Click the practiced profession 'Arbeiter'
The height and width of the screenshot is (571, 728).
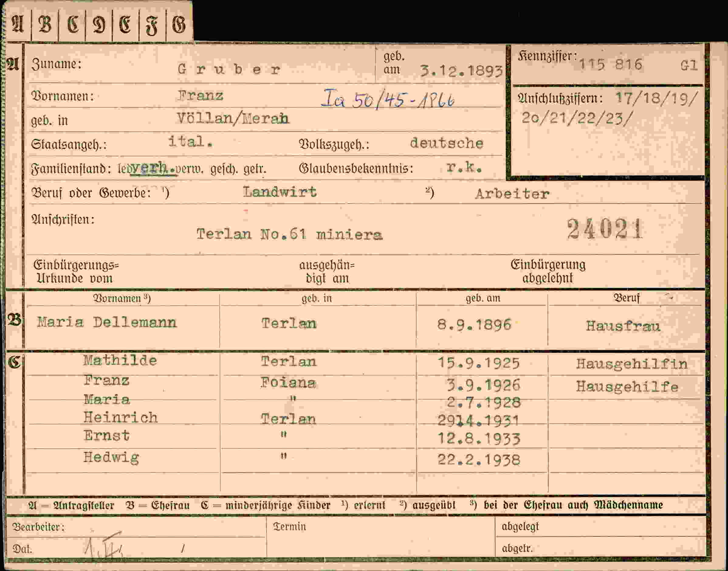(x=512, y=194)
